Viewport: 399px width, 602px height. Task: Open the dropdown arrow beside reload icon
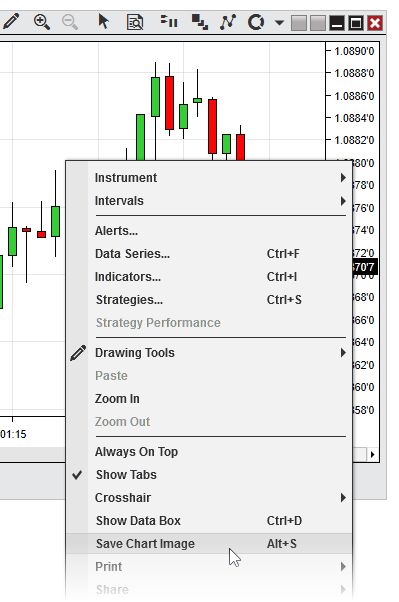[280, 23]
